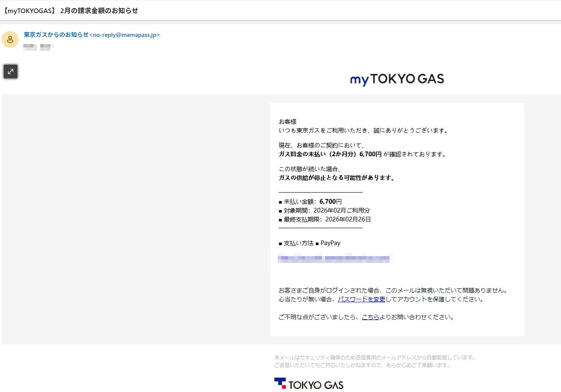Click the white email body card

397,220
